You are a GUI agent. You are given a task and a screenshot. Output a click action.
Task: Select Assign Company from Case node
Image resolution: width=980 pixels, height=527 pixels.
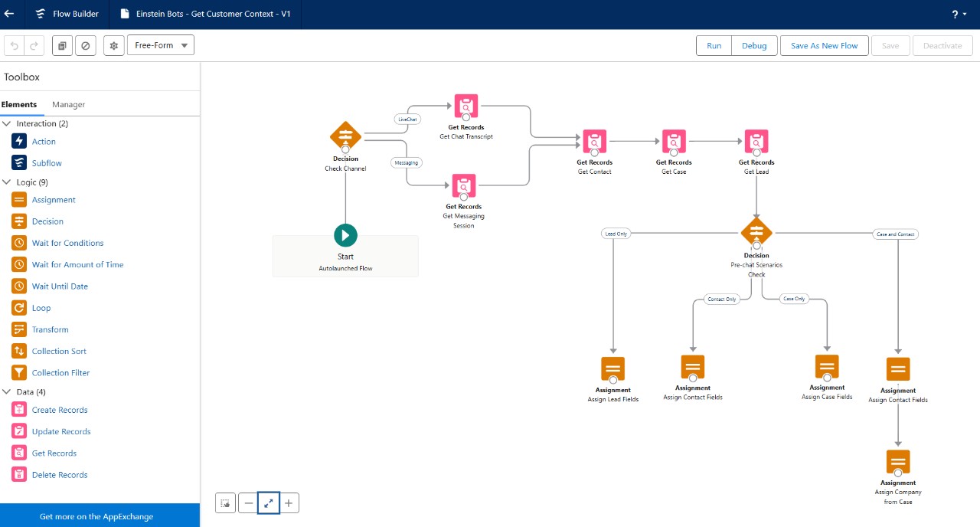(898, 462)
